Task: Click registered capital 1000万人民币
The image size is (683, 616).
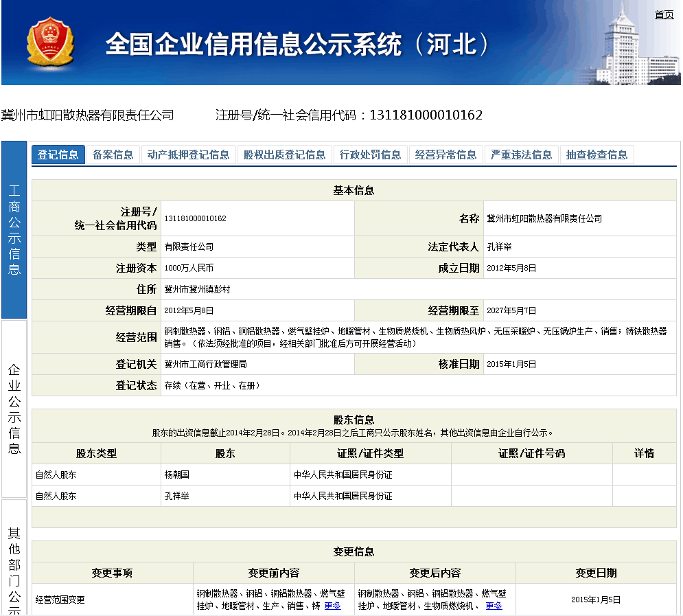Action: 189,269
